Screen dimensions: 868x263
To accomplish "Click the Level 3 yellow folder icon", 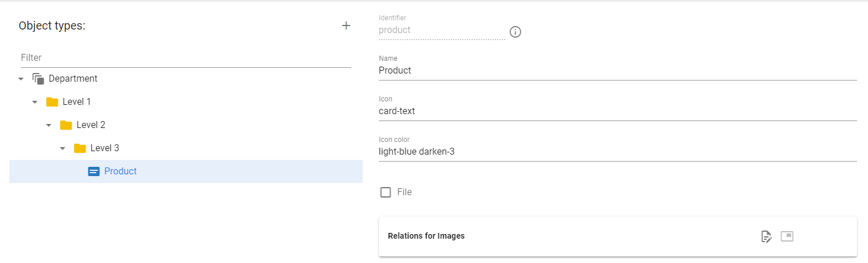I will point(80,148).
